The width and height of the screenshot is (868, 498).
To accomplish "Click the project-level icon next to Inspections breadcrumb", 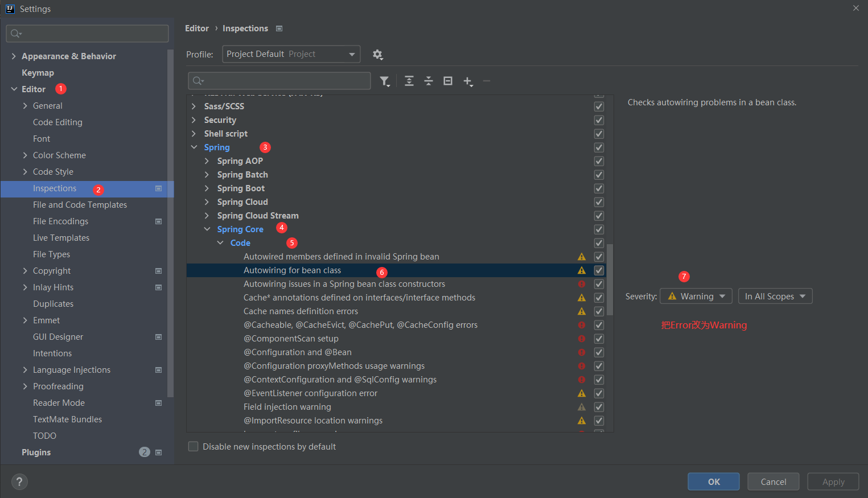I will coord(279,28).
